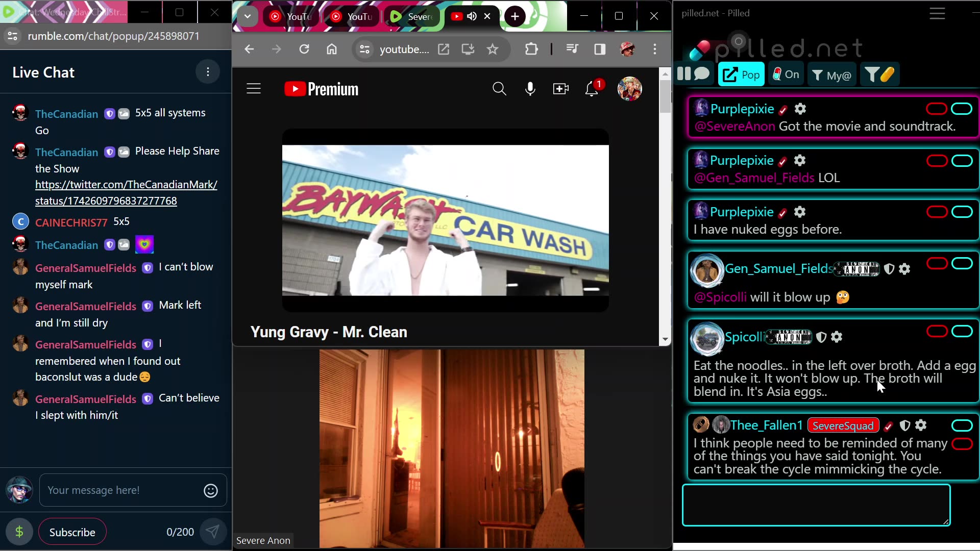Image resolution: width=980 pixels, height=551 pixels.
Task: Open the Live Chat three-dot options menu
Action: pos(208,72)
